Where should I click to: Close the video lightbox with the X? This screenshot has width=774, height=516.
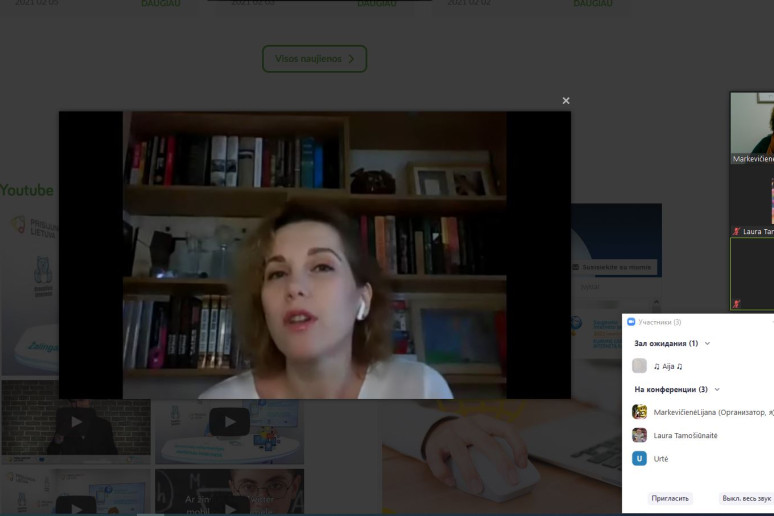tap(566, 101)
